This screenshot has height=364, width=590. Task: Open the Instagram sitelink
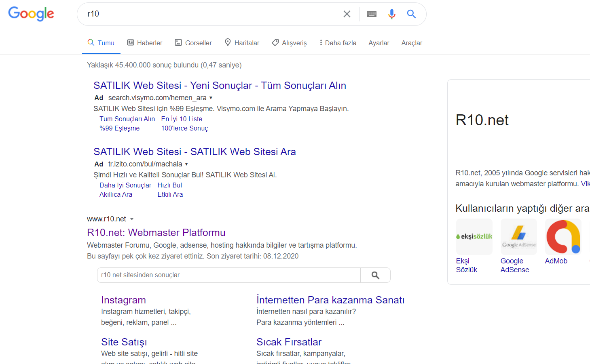point(123,300)
